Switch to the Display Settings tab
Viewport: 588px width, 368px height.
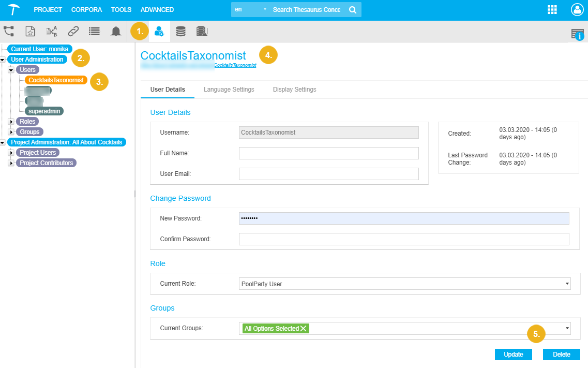tap(295, 90)
